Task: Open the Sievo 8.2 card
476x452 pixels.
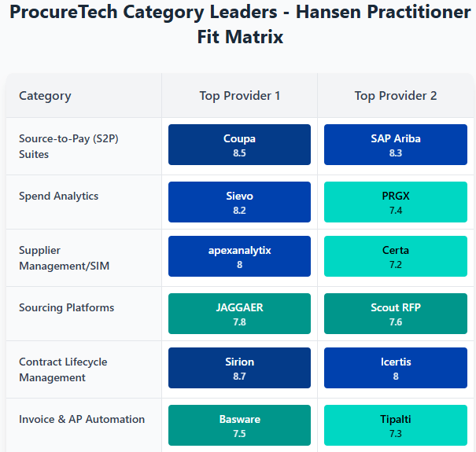Action: [x=239, y=202]
